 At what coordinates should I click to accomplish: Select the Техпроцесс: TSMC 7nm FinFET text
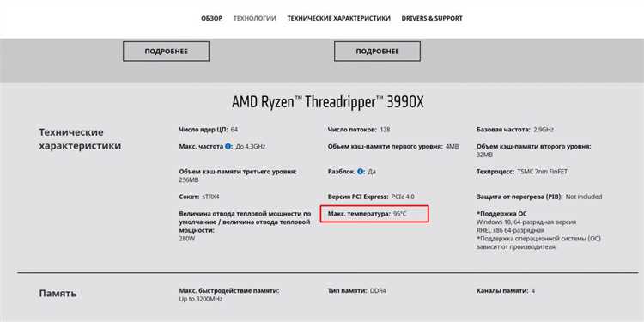point(522,171)
